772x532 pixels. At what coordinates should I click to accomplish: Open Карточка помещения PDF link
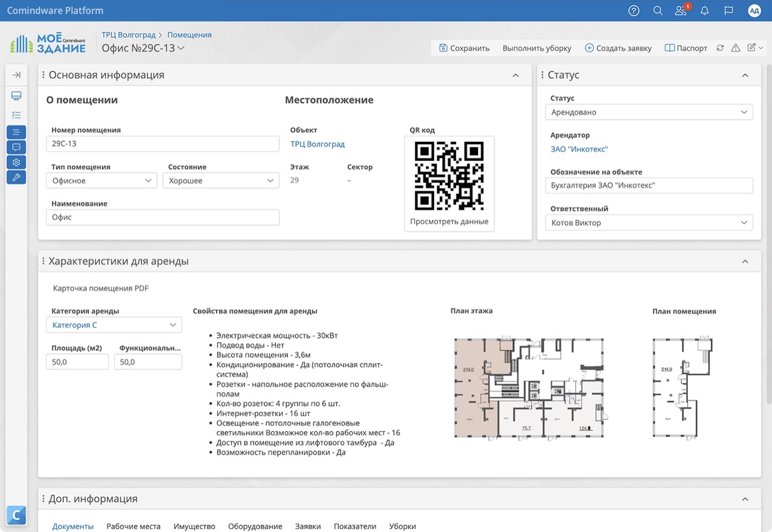pos(101,288)
